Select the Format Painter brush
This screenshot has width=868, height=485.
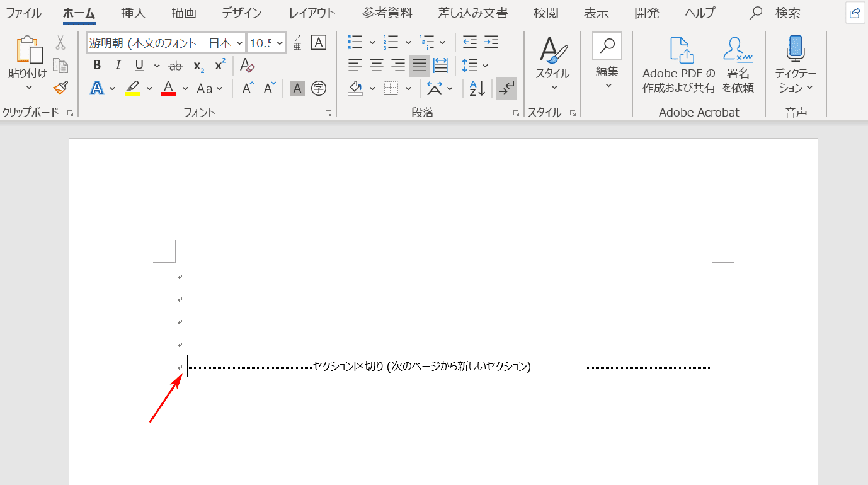pos(60,88)
